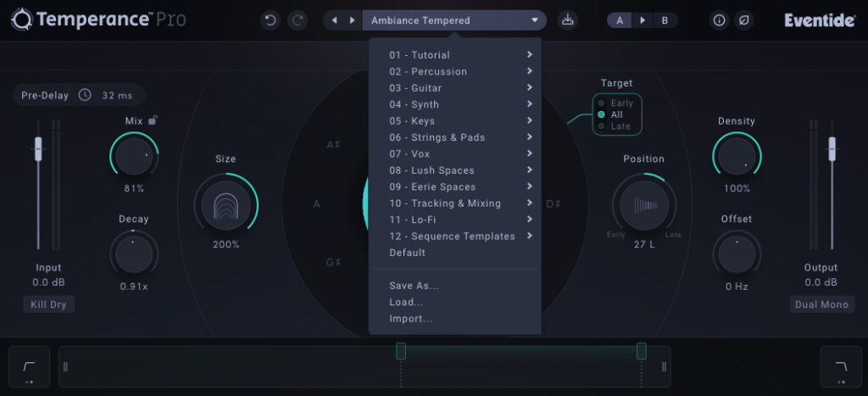This screenshot has height=396, width=868.
Task: Click the Density knob
Action: 737,156
